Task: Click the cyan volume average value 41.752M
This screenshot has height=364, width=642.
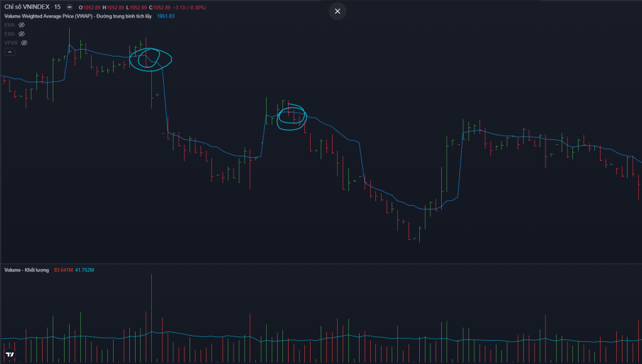Action: coord(85,270)
